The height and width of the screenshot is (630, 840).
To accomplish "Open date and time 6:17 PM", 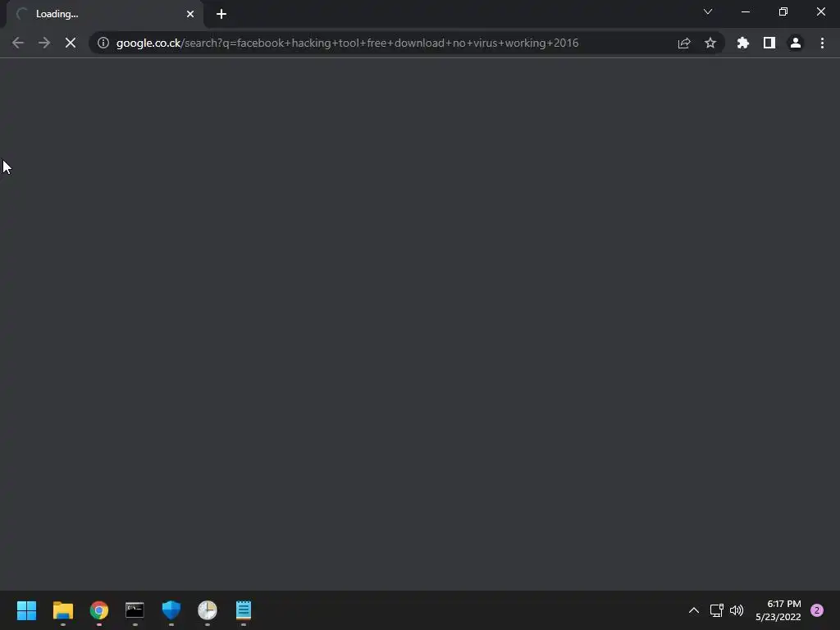I will 778,610.
